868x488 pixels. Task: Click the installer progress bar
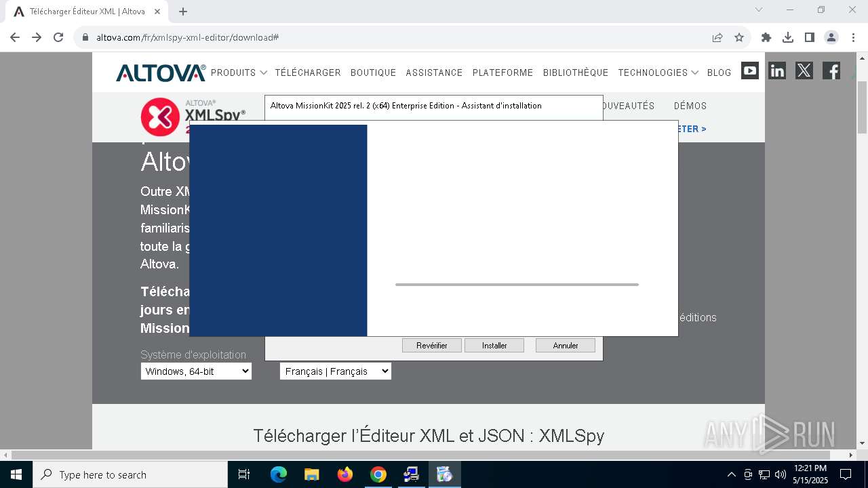click(517, 285)
